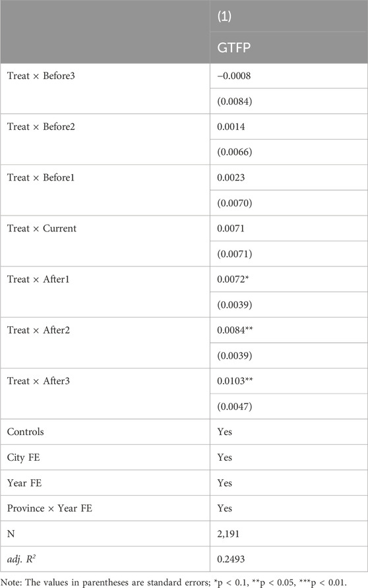
Task: Select the Treat × After2 label
Action: (x=38, y=330)
